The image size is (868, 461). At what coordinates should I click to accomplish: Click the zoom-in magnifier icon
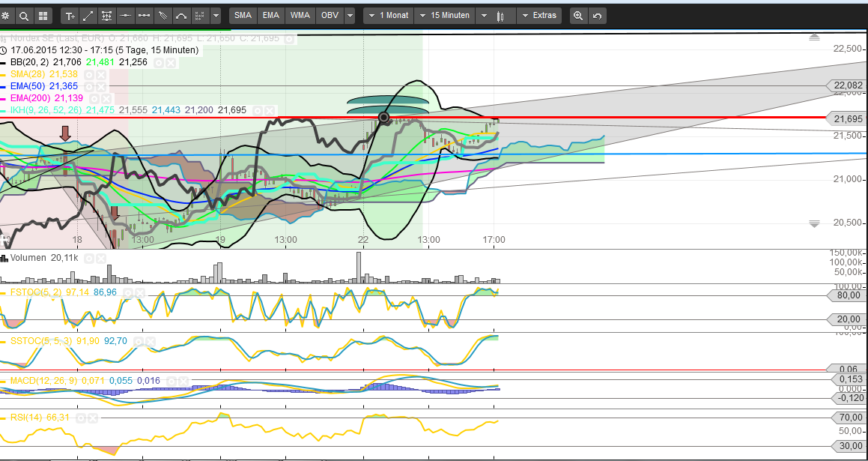pos(578,16)
